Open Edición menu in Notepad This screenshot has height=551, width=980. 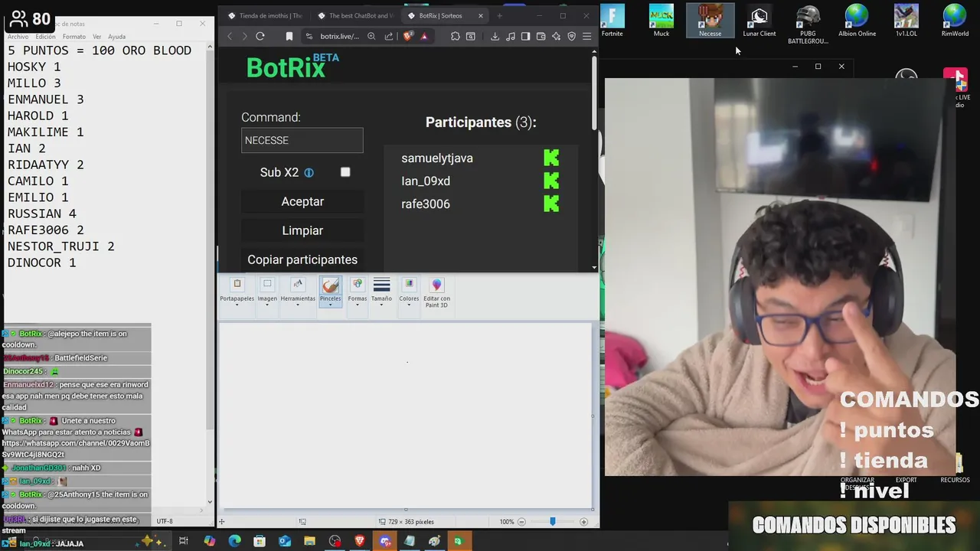point(45,37)
